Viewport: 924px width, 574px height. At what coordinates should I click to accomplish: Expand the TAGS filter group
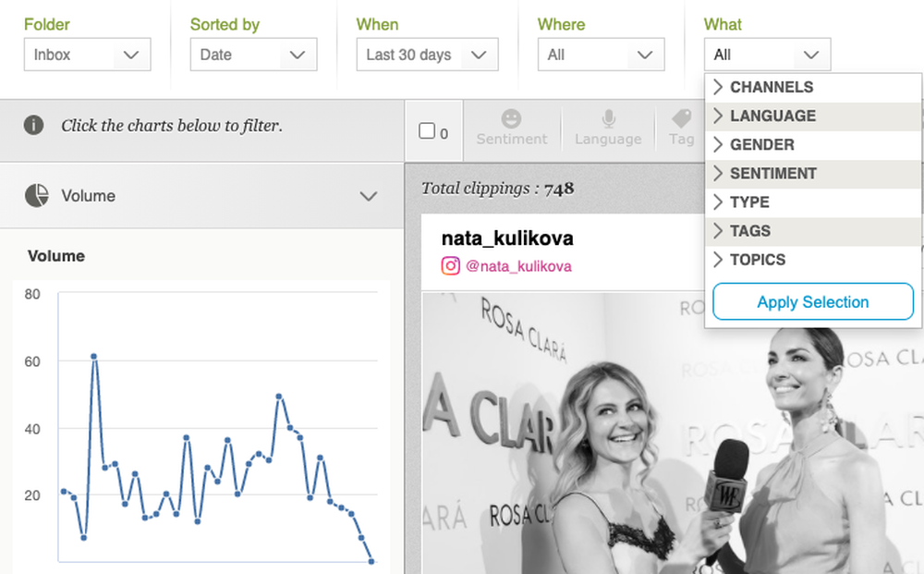click(x=749, y=230)
